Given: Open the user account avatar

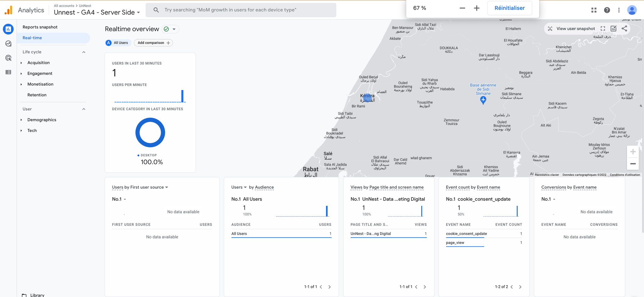Looking at the screenshot, I should [x=632, y=10].
